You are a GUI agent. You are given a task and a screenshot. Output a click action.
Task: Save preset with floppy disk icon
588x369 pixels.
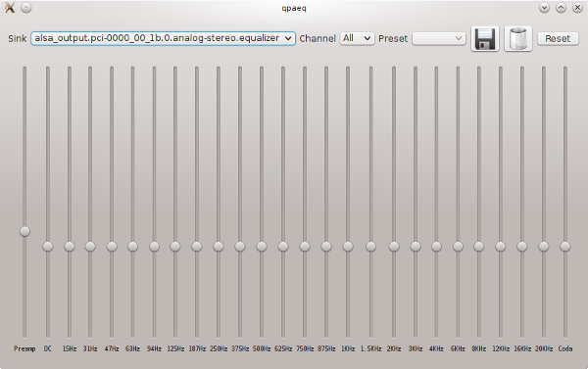click(485, 38)
